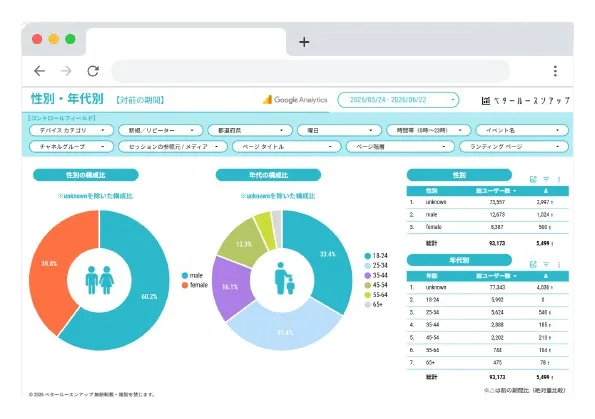Screen dimensions: 595x419
Task: Click the red close window button
Action: pos(37,39)
